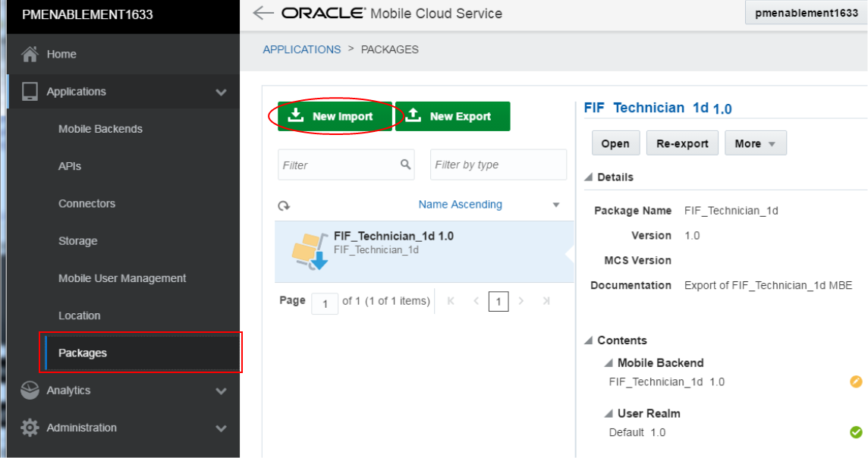Viewport: 868px width, 458px height.
Task: Open Storage in sidebar
Action: point(78,241)
